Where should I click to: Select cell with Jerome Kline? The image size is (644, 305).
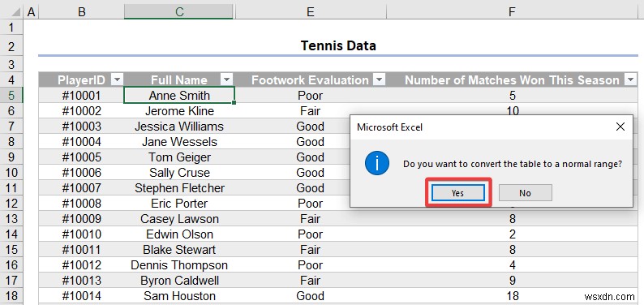(x=179, y=111)
